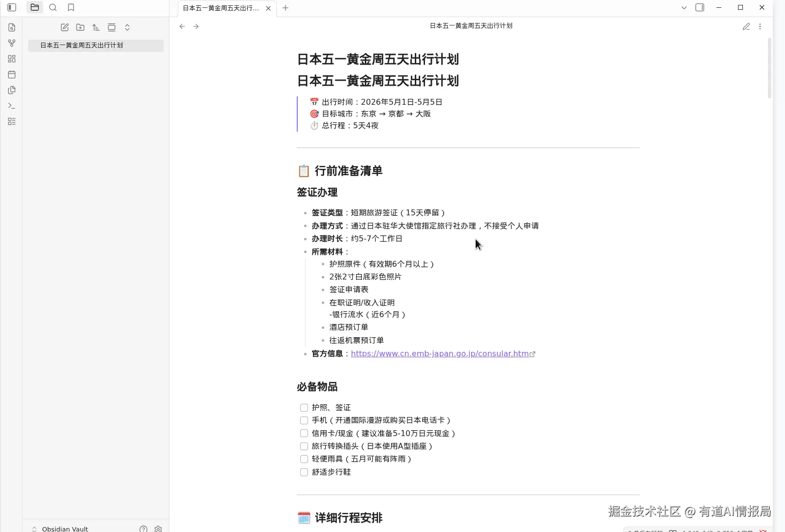
Task: Open the graph view
Action: point(11,43)
